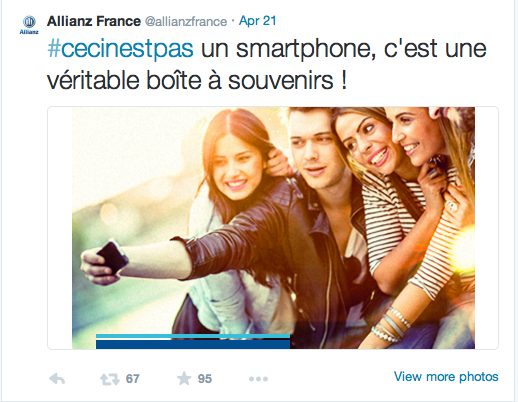Click the light blue stripe above bar
Screen dimensions: 518x402
click(x=193, y=336)
